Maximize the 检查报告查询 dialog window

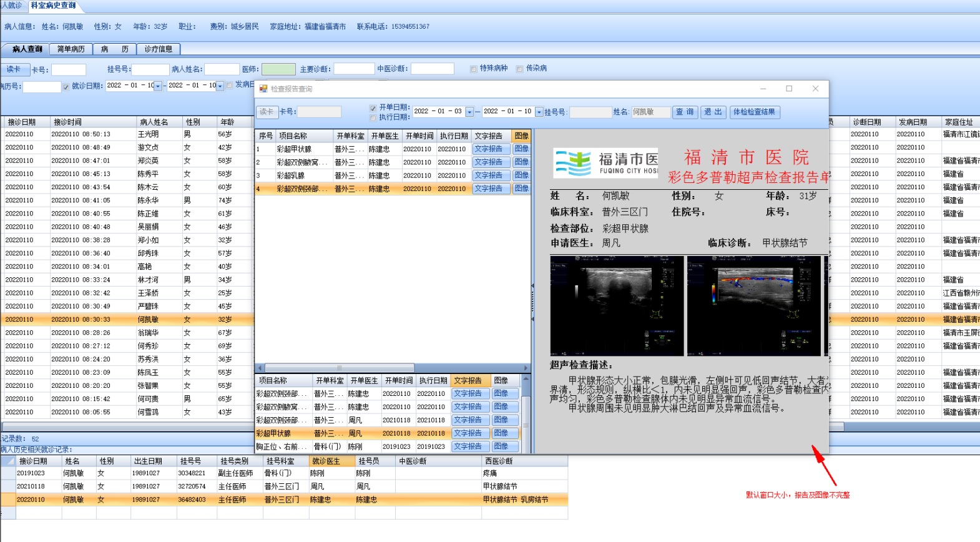click(789, 89)
